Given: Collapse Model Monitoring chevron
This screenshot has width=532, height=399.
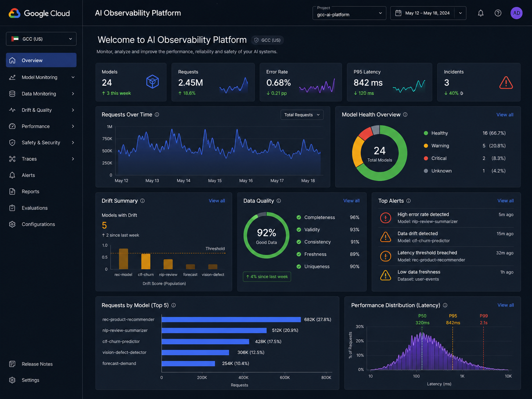Looking at the screenshot, I should tap(73, 77).
